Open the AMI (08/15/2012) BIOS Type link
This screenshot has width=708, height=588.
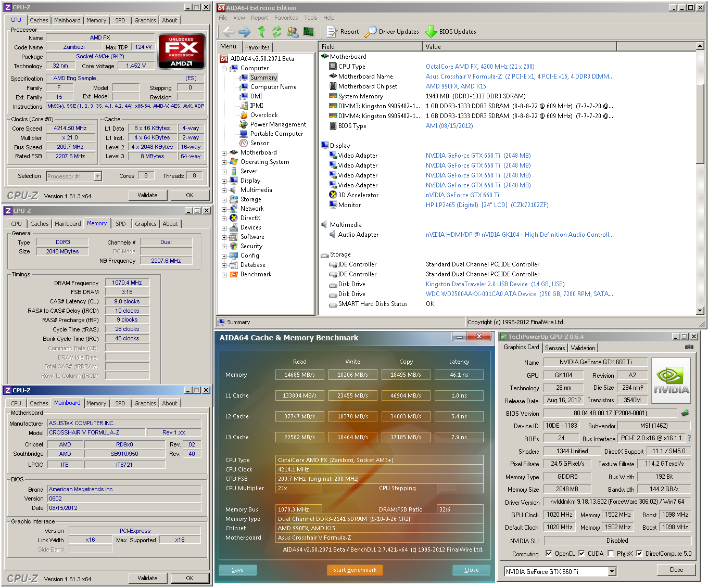click(449, 126)
